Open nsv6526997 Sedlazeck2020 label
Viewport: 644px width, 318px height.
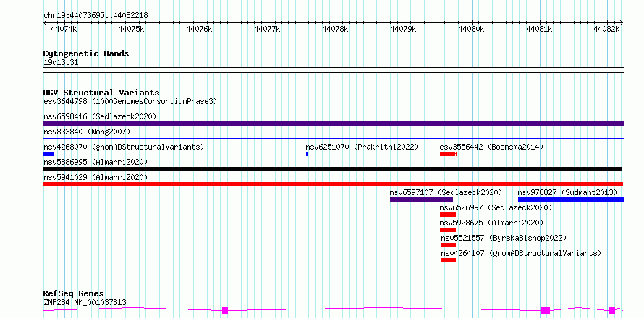point(496,207)
